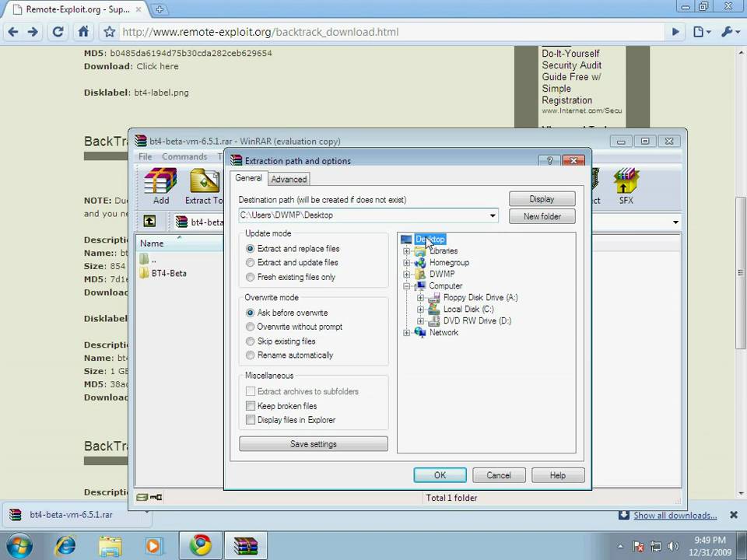Expand the Libraries tree node
Image resolution: width=747 pixels, height=560 pixels.
click(406, 251)
